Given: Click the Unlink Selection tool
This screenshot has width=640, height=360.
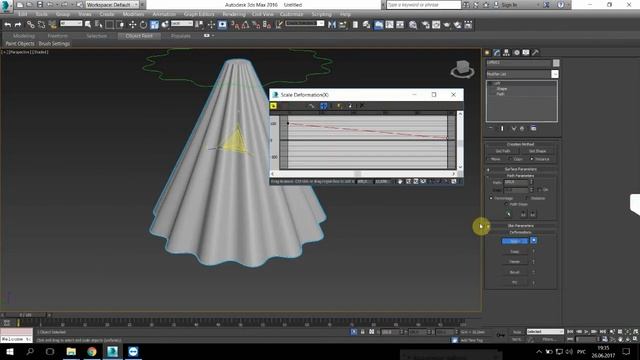Looking at the screenshot, I should point(41,25).
